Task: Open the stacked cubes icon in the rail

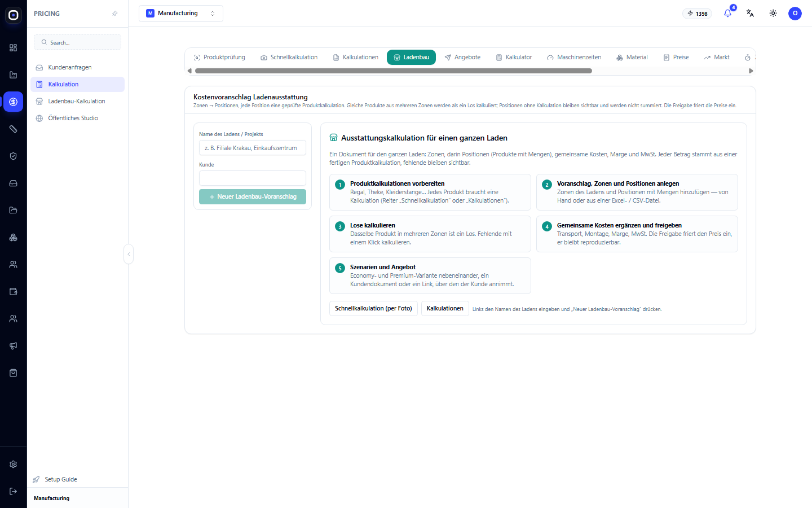Action: click(14, 238)
